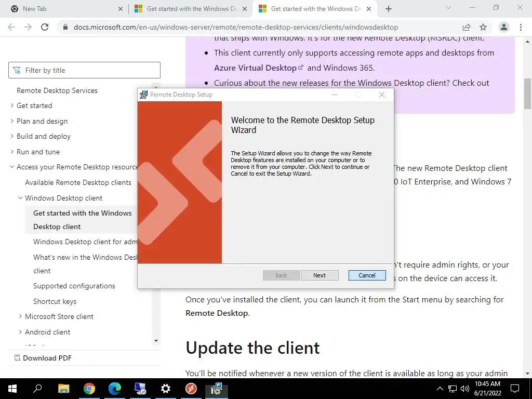This screenshot has height=399, width=532.
Task: Open Windows Desktop client for admins
Action: click(x=85, y=242)
